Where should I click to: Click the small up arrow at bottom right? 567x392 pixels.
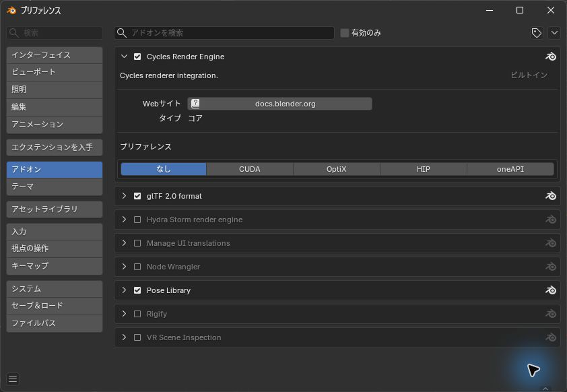coord(545,389)
